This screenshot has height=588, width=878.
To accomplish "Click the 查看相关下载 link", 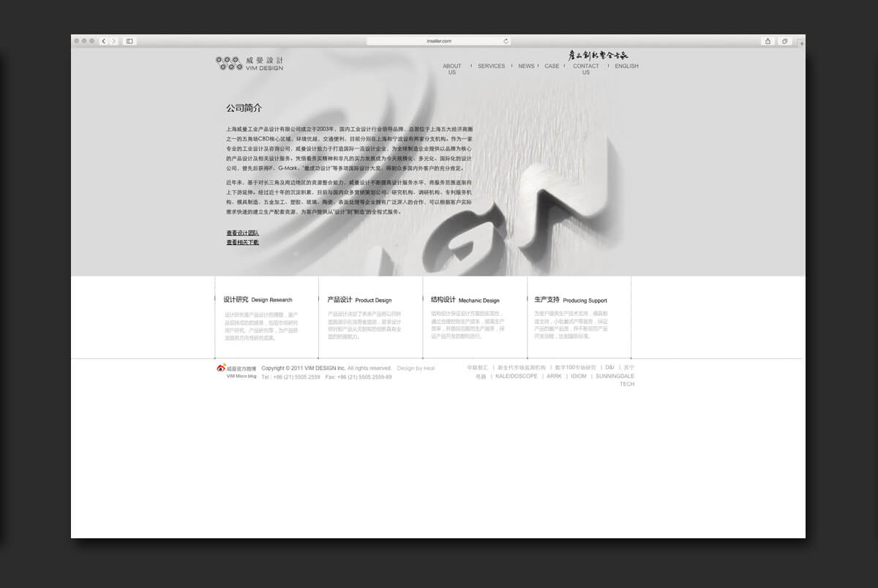I will click(242, 242).
